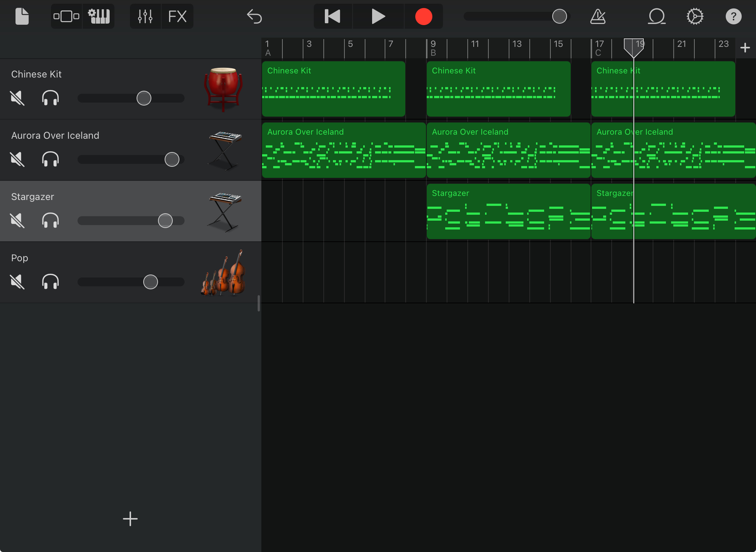Add a new track with the plus button

point(130,519)
